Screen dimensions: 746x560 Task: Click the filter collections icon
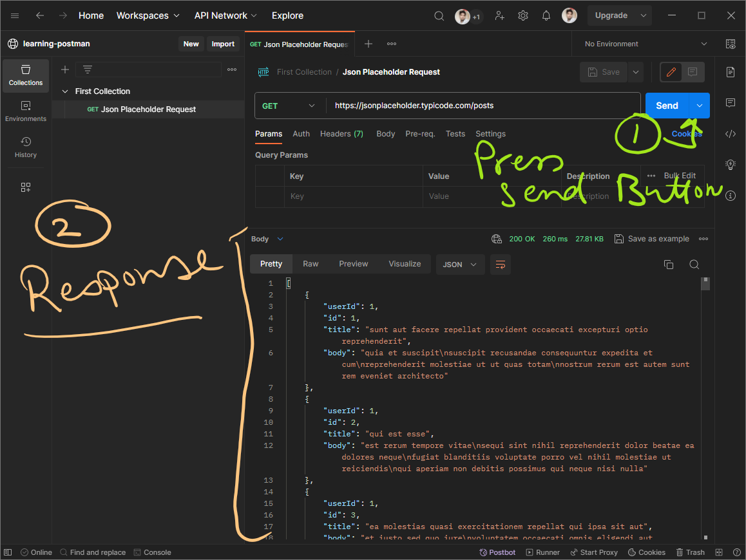[88, 70]
